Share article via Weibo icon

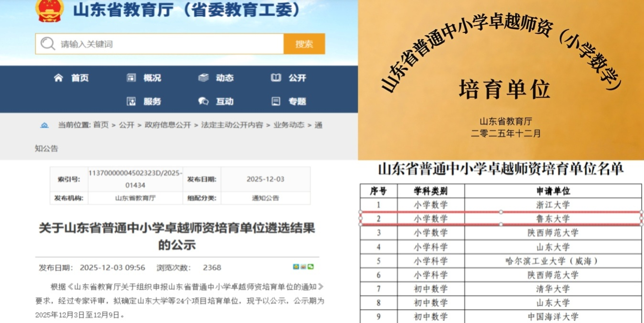click(x=303, y=267)
